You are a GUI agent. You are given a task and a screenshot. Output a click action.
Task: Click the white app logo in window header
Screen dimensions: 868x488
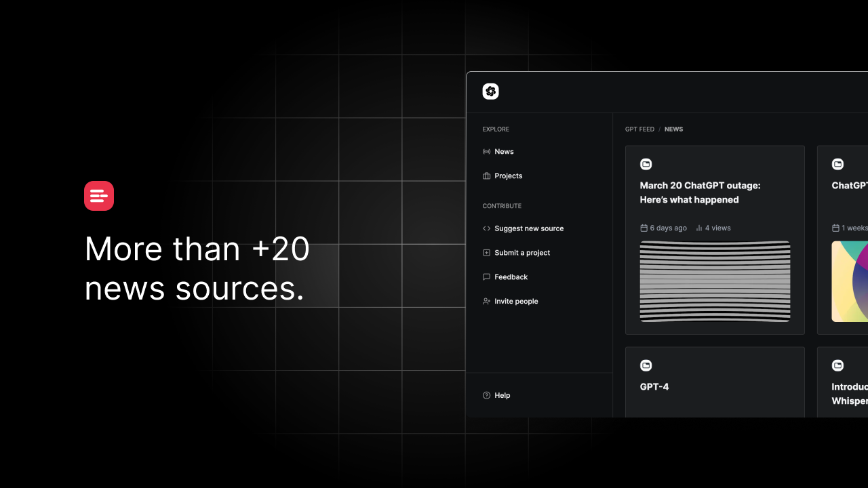[x=490, y=91]
